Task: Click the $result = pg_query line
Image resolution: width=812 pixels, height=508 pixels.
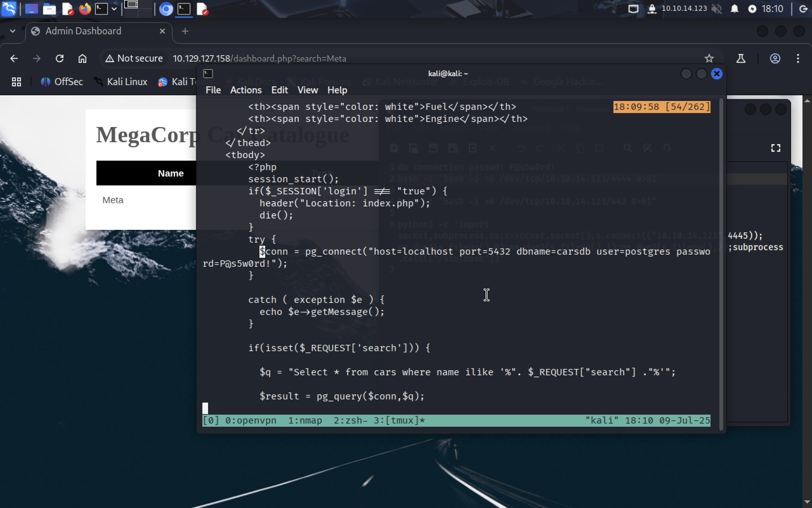Action: (x=342, y=396)
